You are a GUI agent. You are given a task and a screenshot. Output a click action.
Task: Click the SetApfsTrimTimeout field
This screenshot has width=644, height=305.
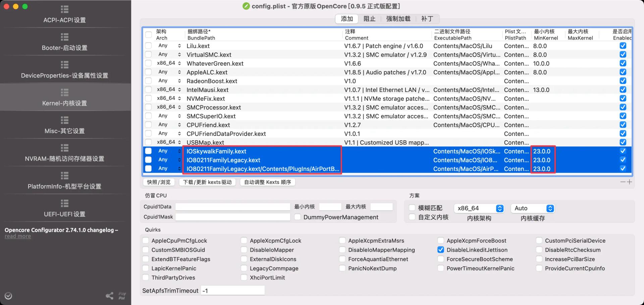click(x=233, y=291)
